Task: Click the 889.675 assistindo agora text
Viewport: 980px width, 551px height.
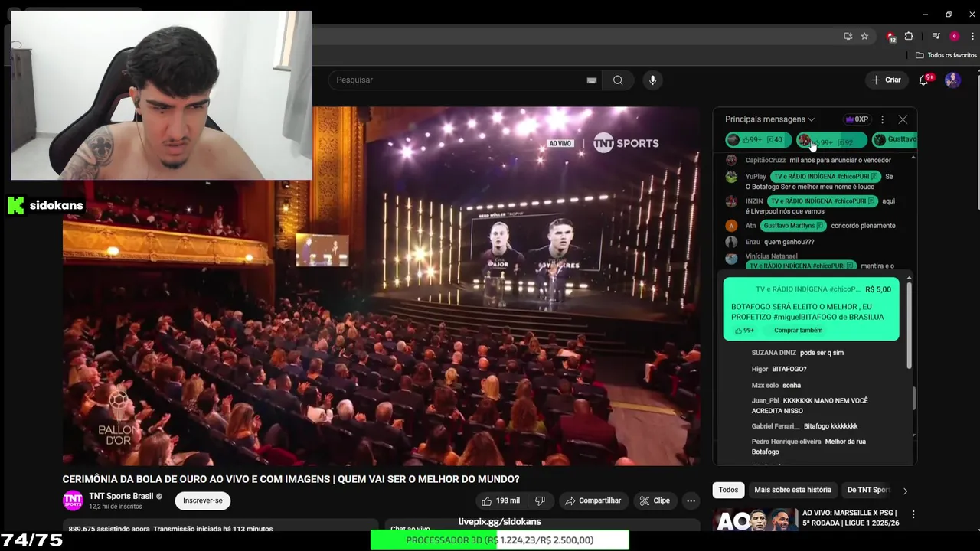Action: [x=109, y=529]
